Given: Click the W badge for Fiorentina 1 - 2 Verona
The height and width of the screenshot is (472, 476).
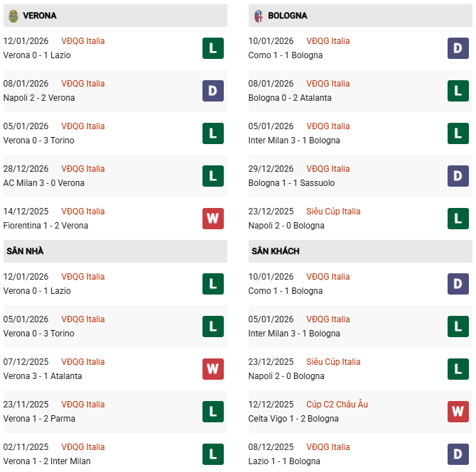Looking at the screenshot, I should pyautogui.click(x=212, y=219).
